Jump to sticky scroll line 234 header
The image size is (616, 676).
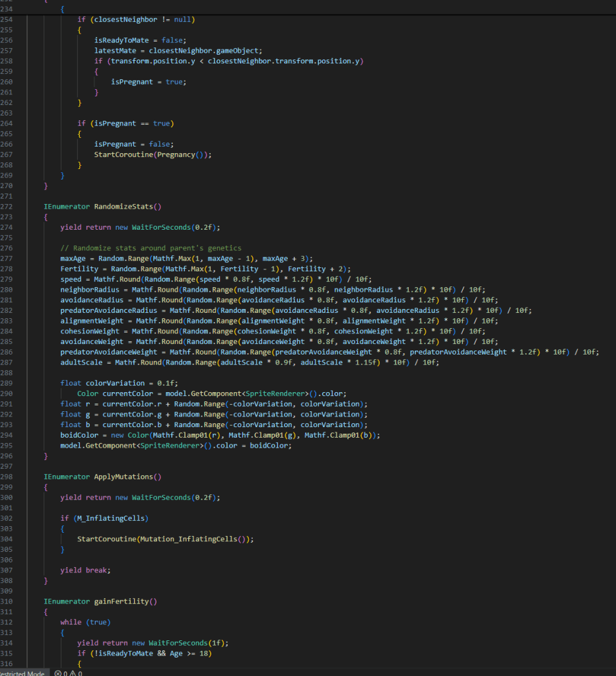coord(8,2)
